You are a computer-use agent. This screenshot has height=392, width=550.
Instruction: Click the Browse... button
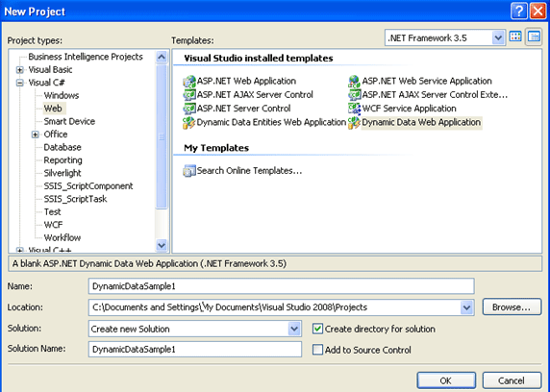pyautogui.click(x=512, y=307)
